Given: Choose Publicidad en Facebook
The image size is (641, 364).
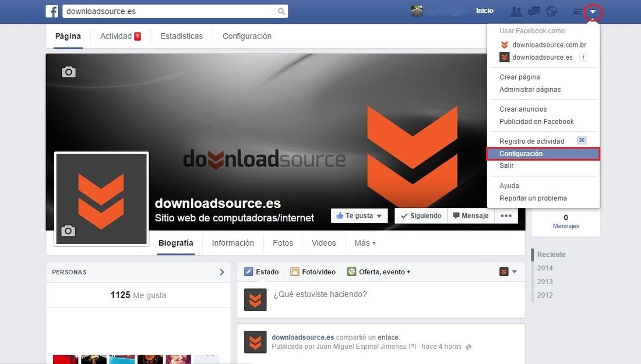Looking at the screenshot, I should 536,121.
